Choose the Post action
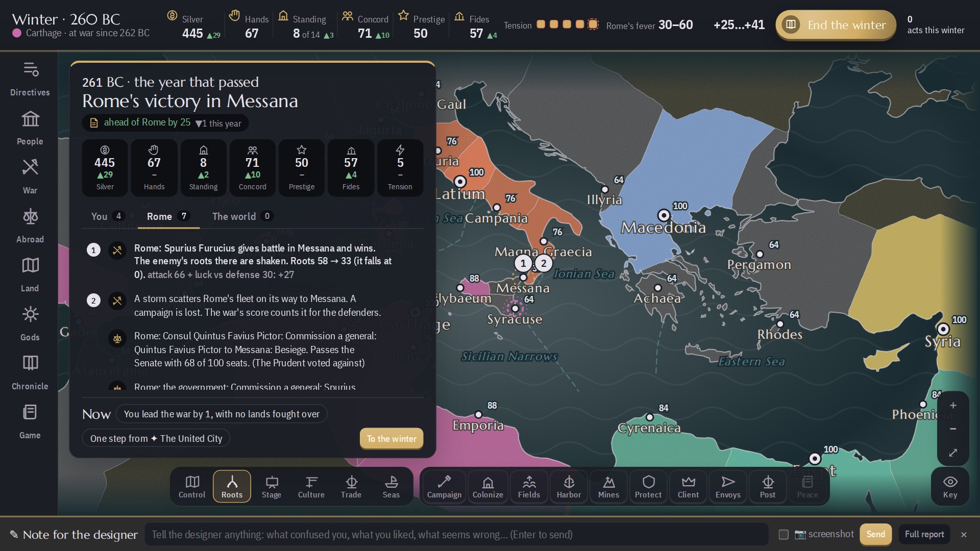Screen dimensions: 980x551 click(x=768, y=486)
